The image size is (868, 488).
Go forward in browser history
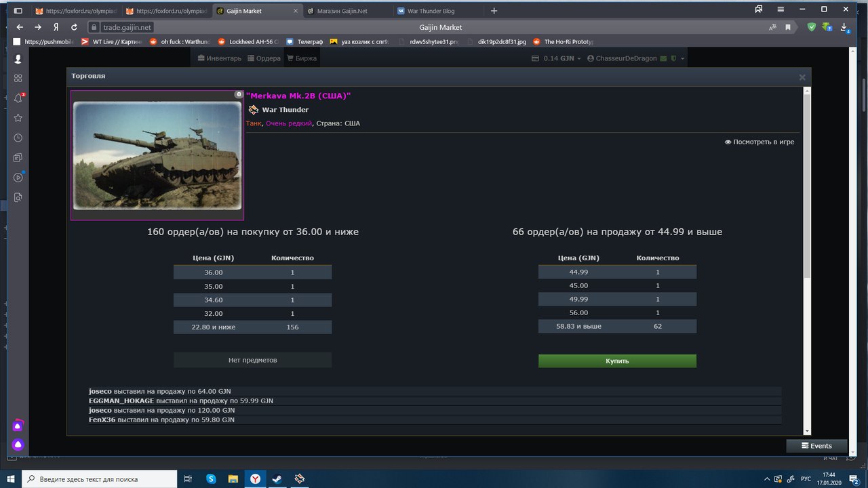pyautogui.click(x=38, y=27)
